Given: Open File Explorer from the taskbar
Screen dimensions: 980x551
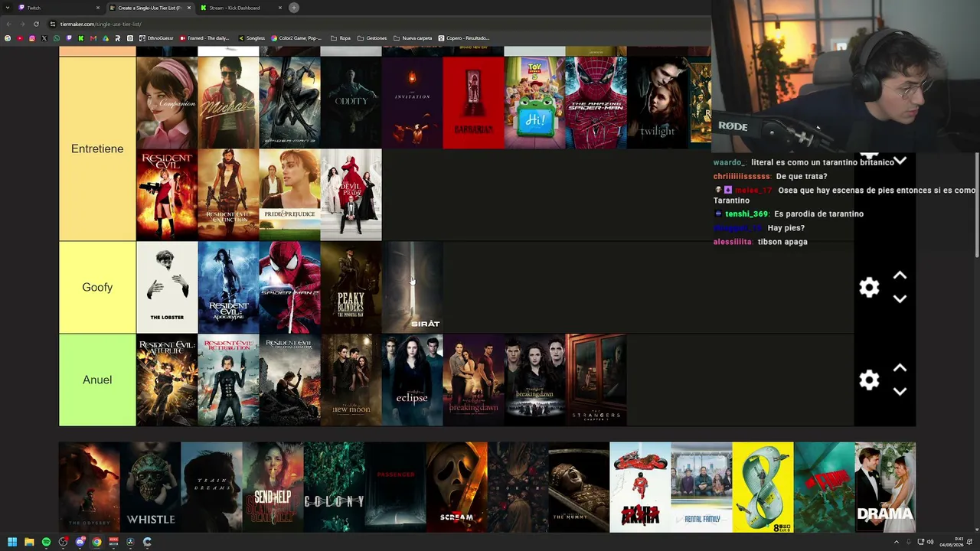Looking at the screenshot, I should pos(29,542).
